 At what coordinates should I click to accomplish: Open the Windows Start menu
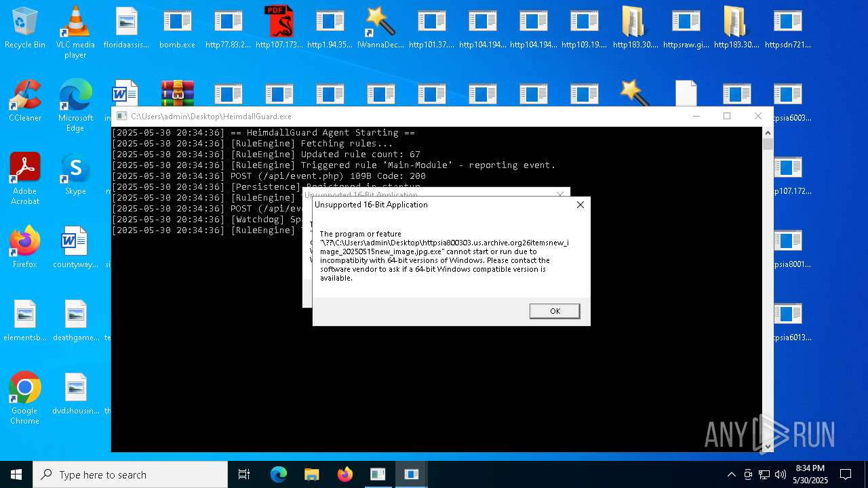(x=16, y=474)
